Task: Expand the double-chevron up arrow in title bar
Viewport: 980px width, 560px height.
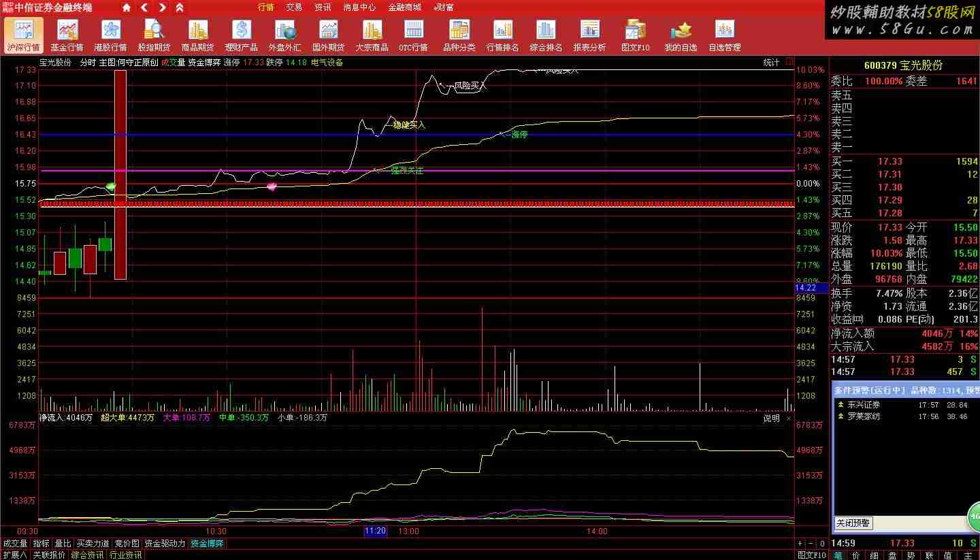Action: click(180, 7)
